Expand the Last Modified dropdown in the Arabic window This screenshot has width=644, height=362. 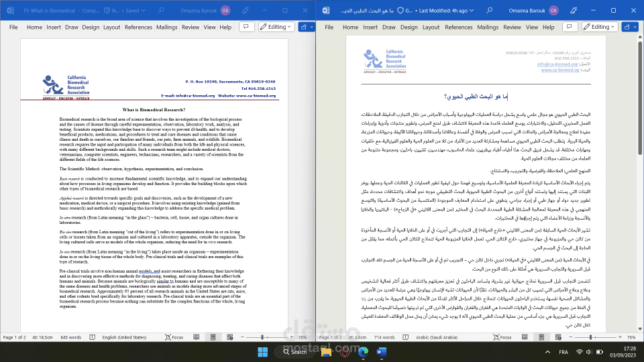[x=447, y=10]
